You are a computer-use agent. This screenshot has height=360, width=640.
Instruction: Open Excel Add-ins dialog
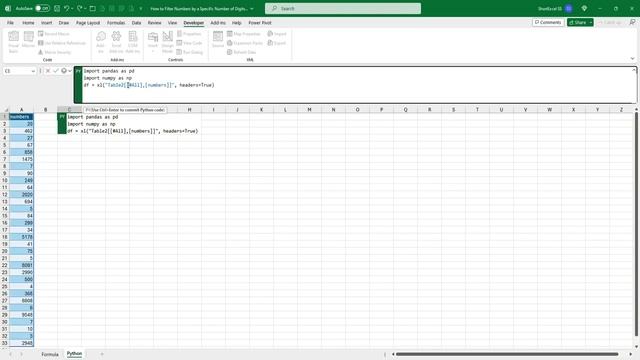coord(116,42)
